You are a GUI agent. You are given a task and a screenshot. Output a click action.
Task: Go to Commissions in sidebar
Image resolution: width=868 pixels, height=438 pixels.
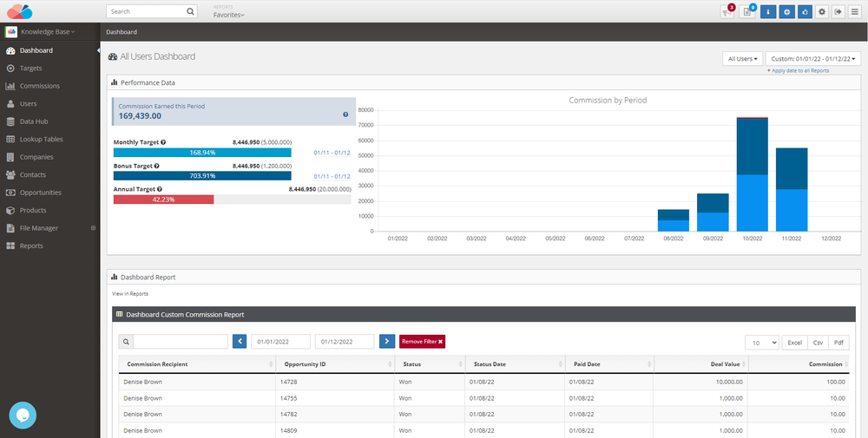40,86
